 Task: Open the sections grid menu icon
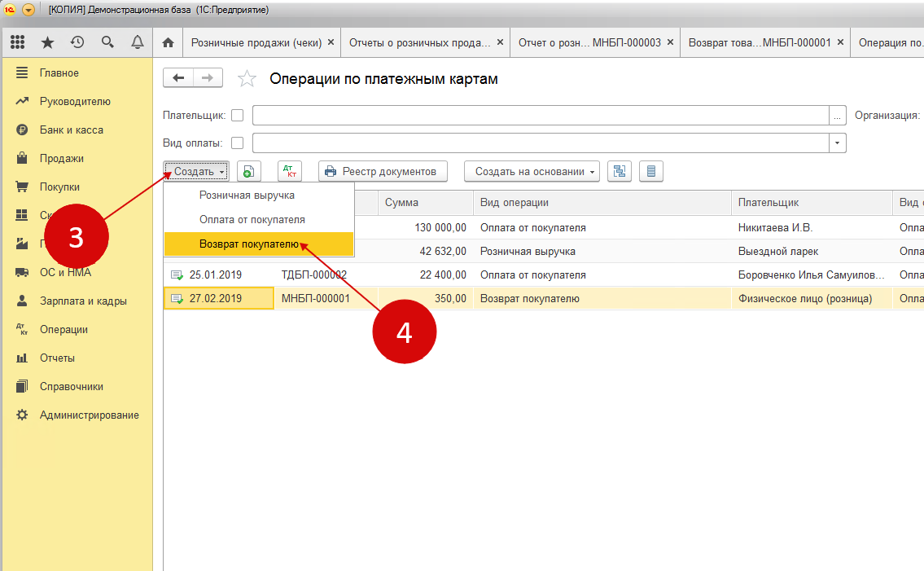18,42
